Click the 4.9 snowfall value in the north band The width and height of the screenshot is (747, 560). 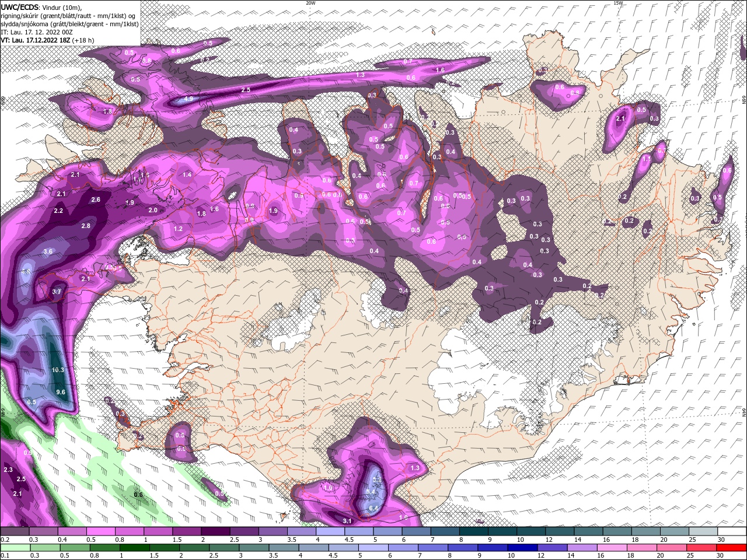pos(189,99)
